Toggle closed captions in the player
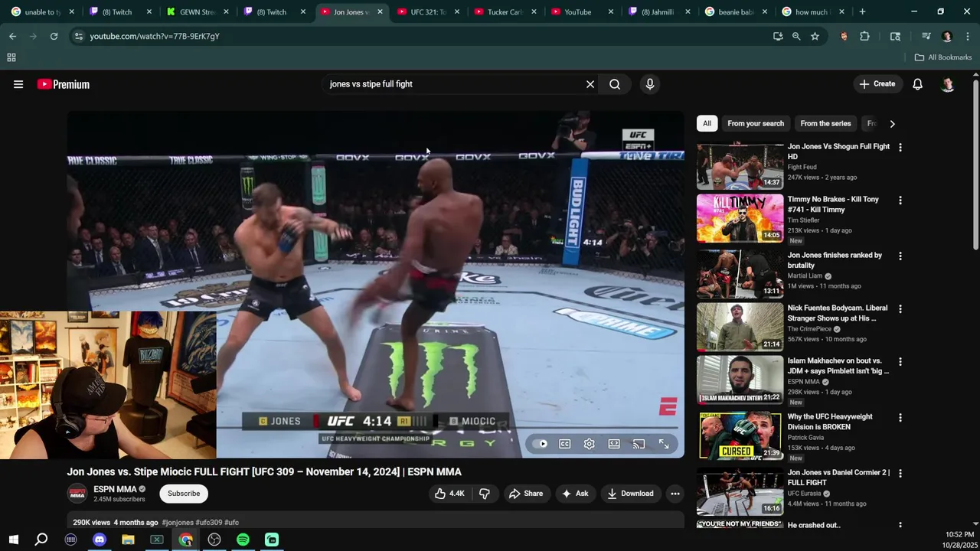Screen dimensions: 980x551 (x=564, y=444)
